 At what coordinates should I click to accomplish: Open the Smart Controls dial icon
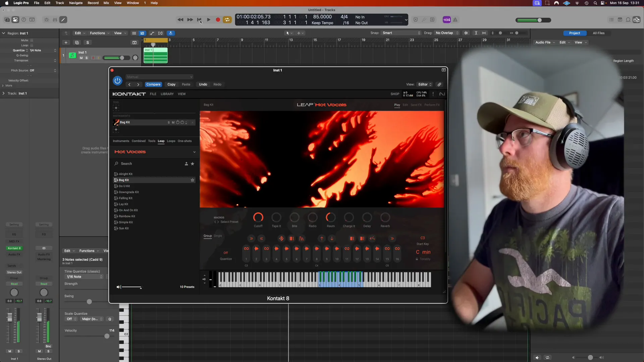point(46,20)
